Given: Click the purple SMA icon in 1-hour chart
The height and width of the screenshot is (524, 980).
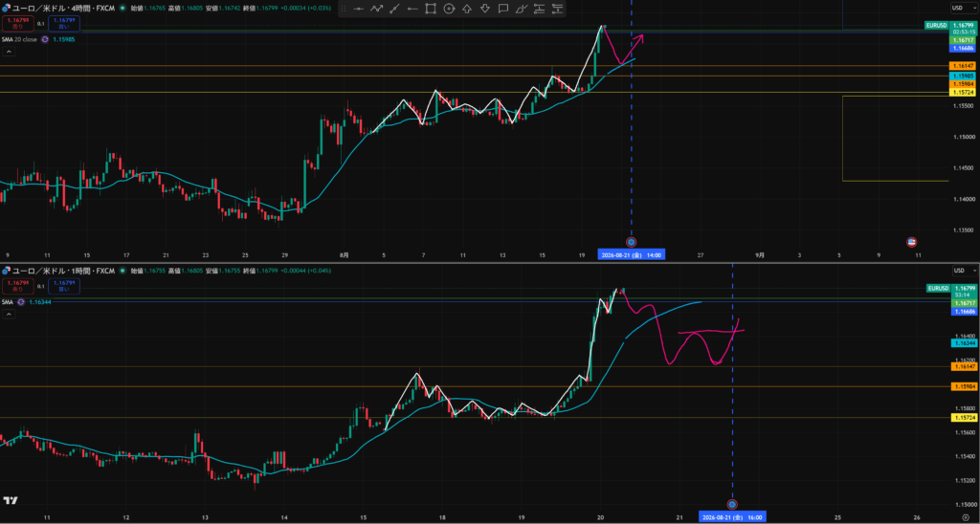Looking at the screenshot, I should coord(21,301).
